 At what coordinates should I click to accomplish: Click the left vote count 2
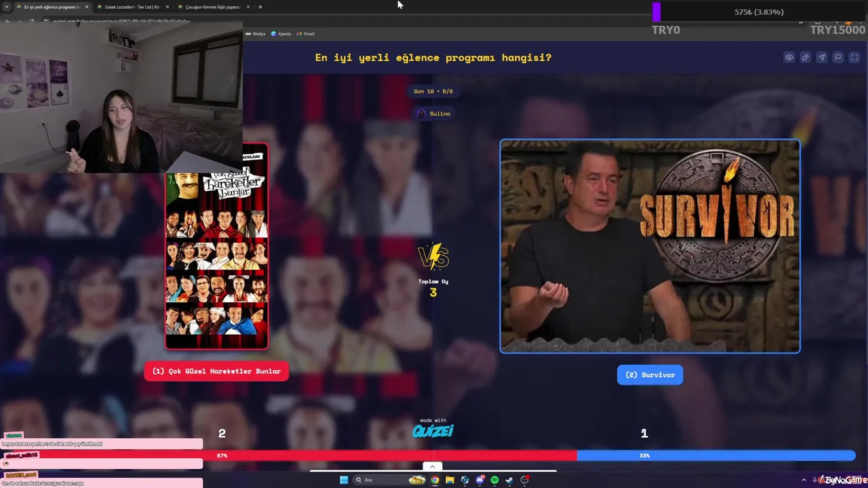coord(222,433)
